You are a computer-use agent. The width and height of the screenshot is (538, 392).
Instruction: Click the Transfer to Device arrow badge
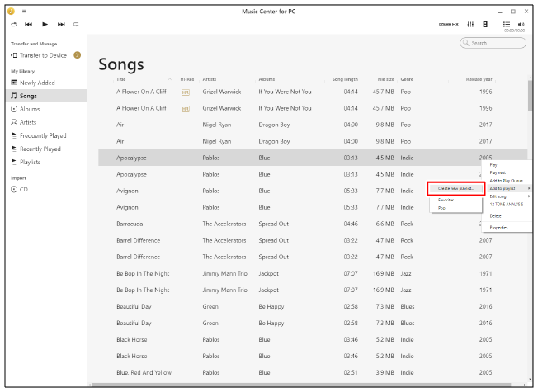[77, 55]
